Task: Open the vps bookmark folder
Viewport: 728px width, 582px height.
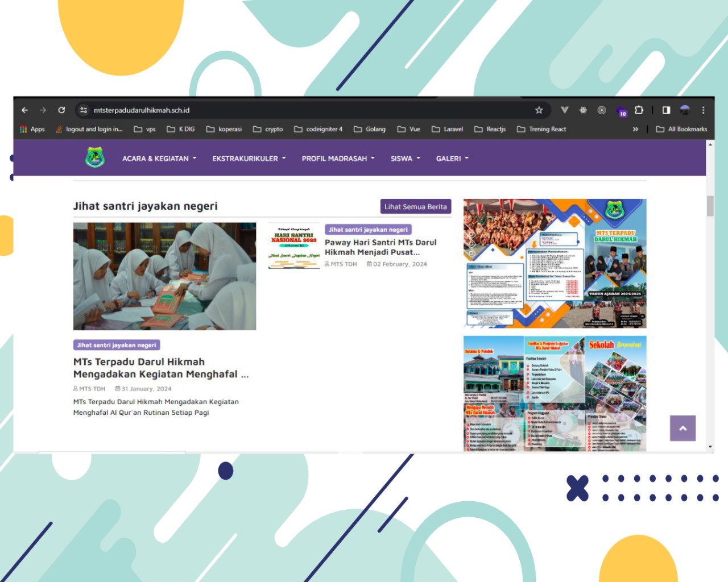Action: coord(144,129)
